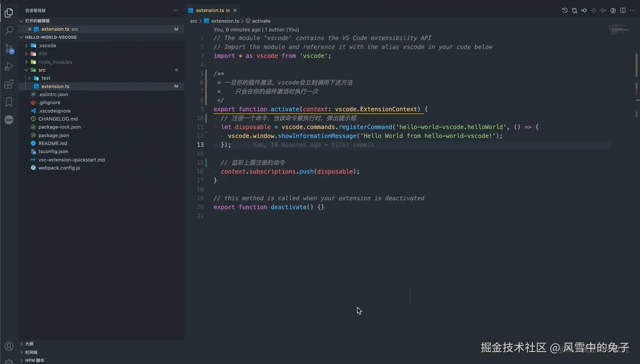
Task: Click registerCommand on line 11
Action: point(365,127)
